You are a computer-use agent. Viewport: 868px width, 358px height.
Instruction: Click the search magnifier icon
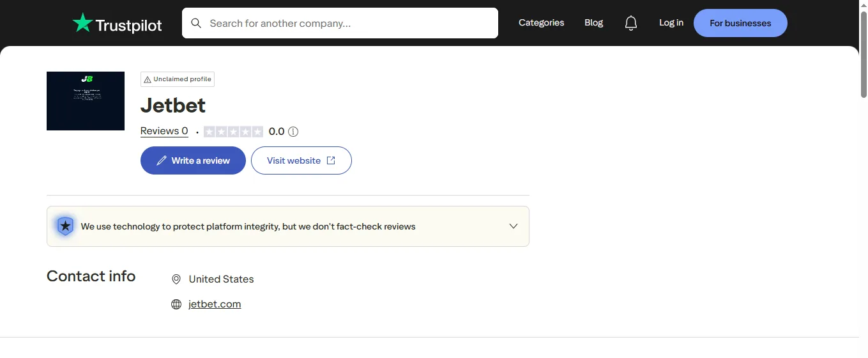(x=196, y=23)
